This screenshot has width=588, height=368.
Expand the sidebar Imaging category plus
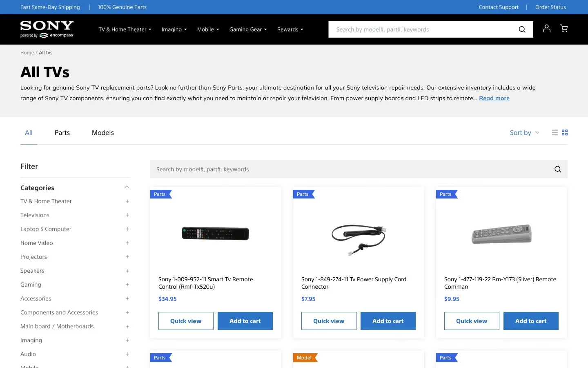[127, 340]
